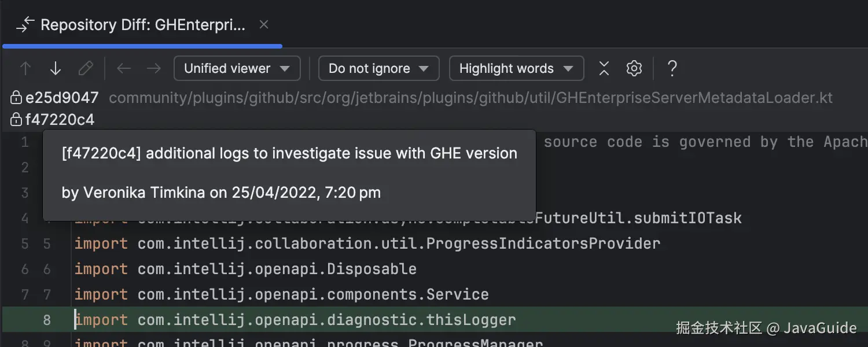Go to previous difference with up arrow

coord(25,69)
